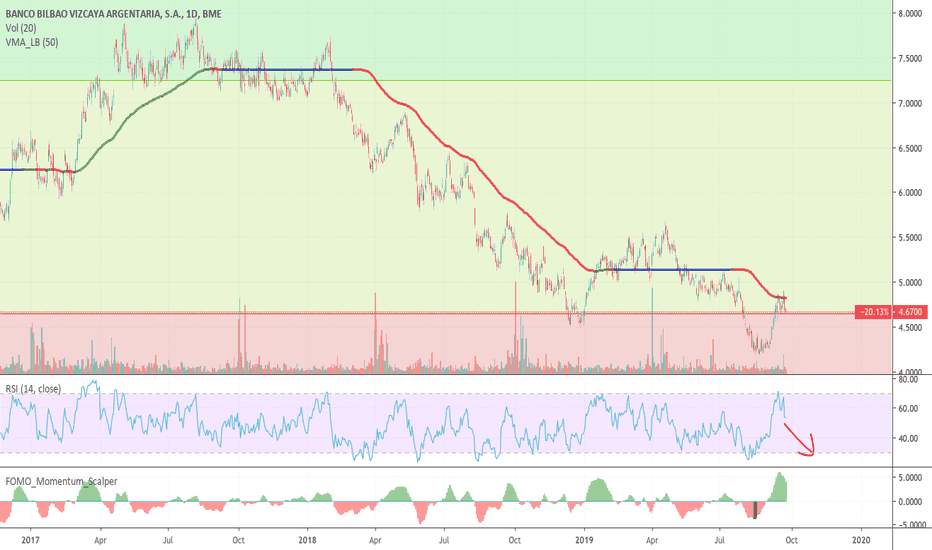932x550 pixels.
Task: Click the 5.5000 price axis label
Action: (910, 238)
